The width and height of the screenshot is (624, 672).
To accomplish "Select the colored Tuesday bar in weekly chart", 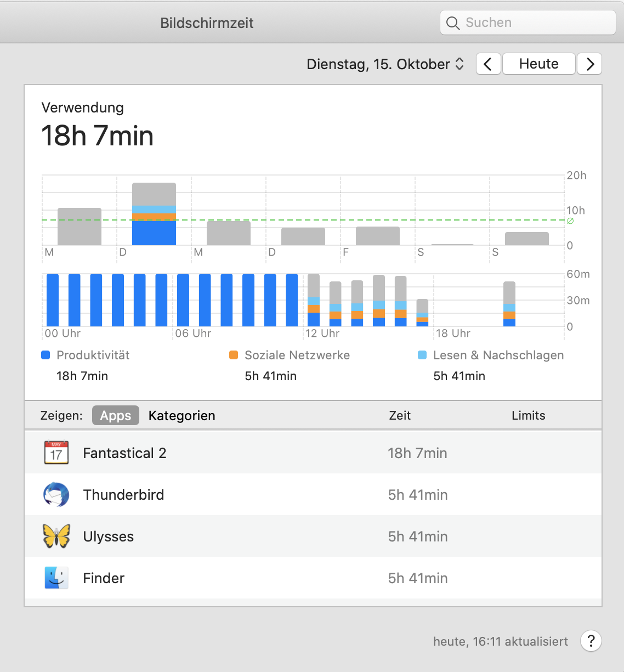I will pyautogui.click(x=154, y=214).
